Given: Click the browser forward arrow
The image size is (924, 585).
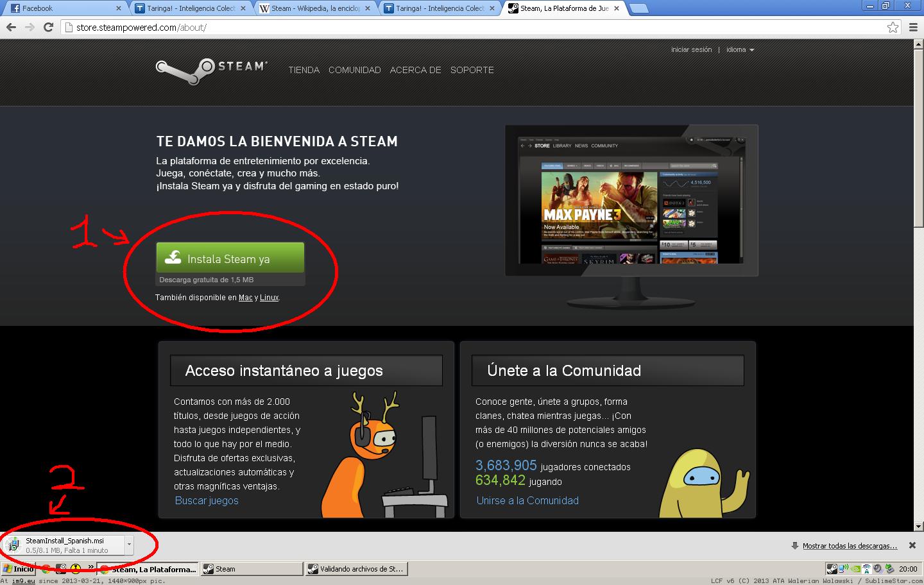Looking at the screenshot, I should (30, 27).
